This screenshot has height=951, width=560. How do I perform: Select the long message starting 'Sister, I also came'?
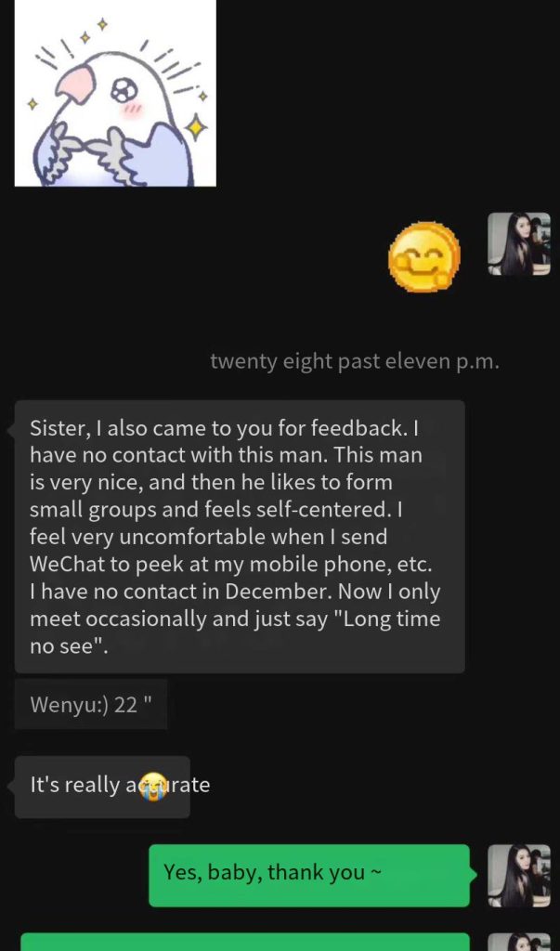coord(240,536)
